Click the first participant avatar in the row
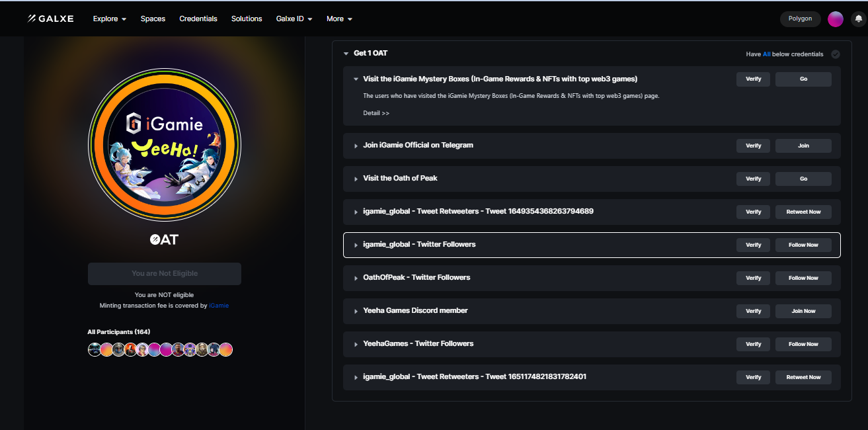The height and width of the screenshot is (430, 868). click(95, 349)
